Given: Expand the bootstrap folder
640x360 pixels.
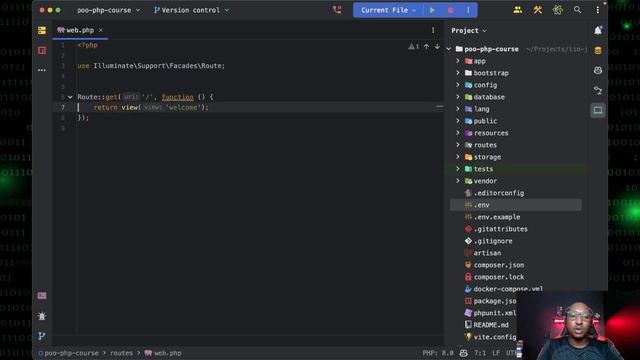Looking at the screenshot, I should 458,73.
